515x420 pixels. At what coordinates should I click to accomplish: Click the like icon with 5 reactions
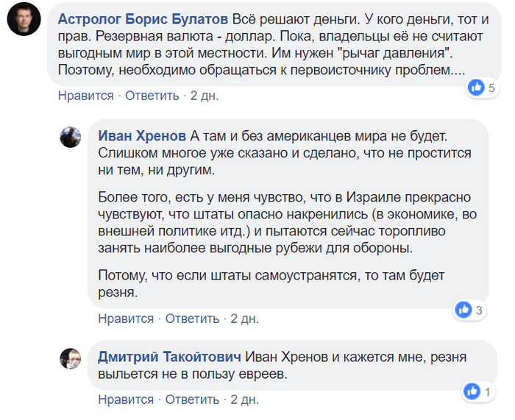(x=477, y=88)
